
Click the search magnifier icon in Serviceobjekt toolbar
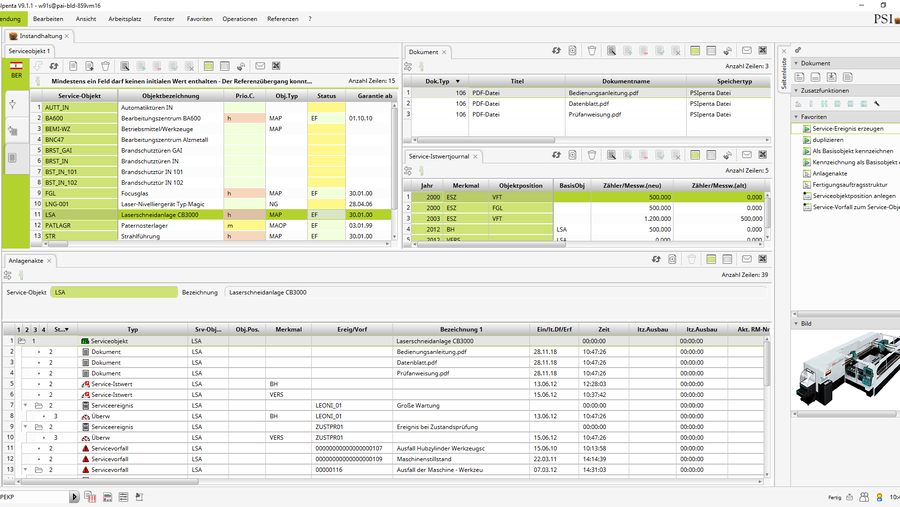[125, 66]
